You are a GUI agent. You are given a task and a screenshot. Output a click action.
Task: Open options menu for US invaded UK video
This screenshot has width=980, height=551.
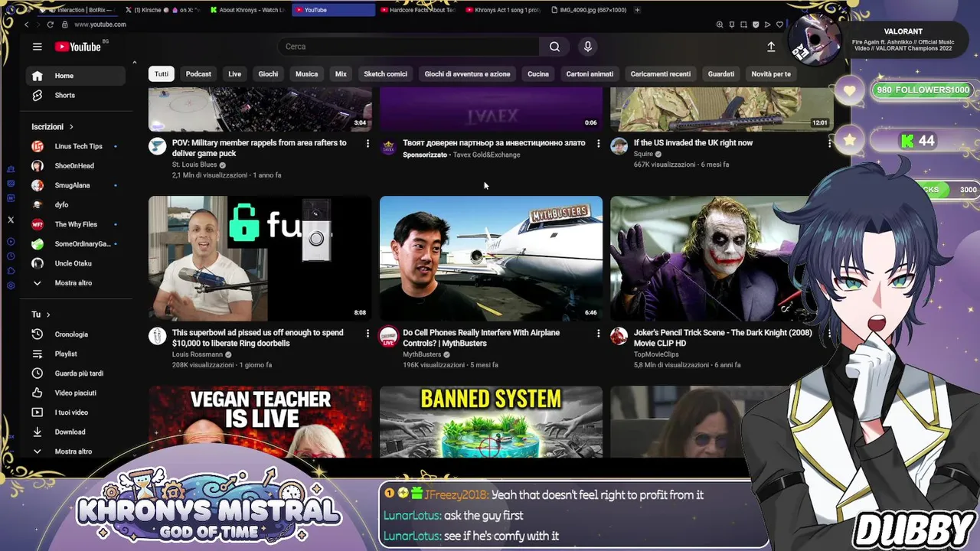(829, 144)
